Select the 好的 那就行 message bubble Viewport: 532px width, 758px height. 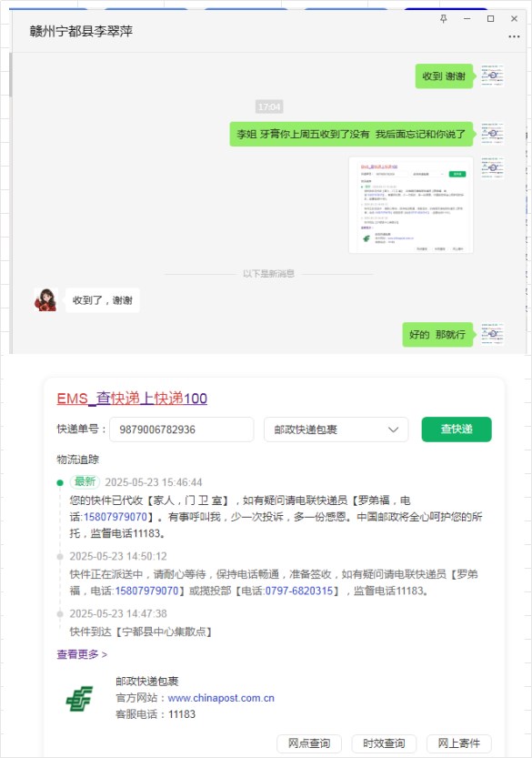[437, 335]
